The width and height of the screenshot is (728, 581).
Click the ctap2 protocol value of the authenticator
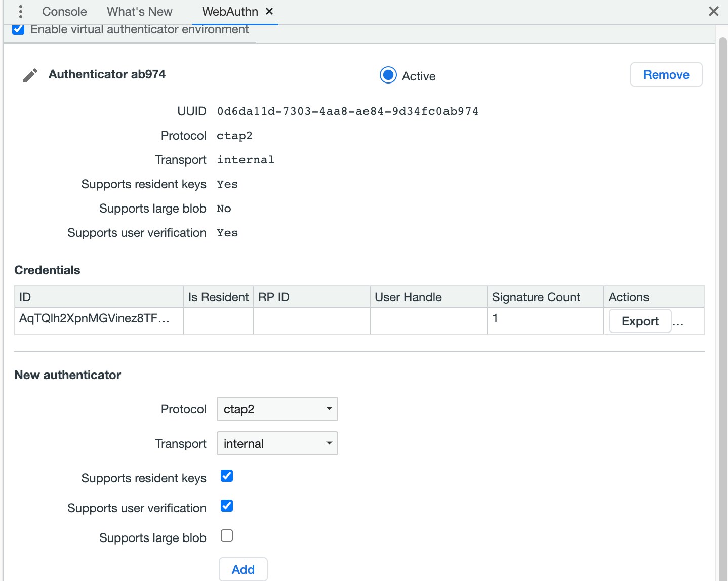[x=234, y=136]
